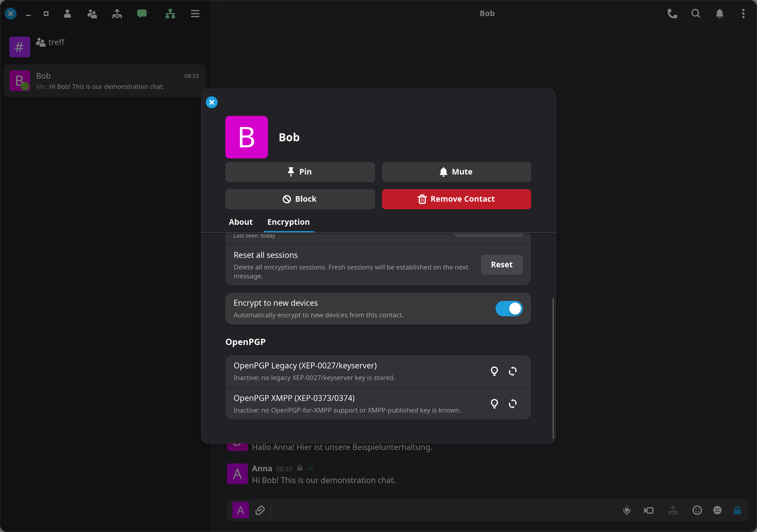This screenshot has width=757, height=532.
Task: Click the microphone icon in message bar
Action: (627, 510)
